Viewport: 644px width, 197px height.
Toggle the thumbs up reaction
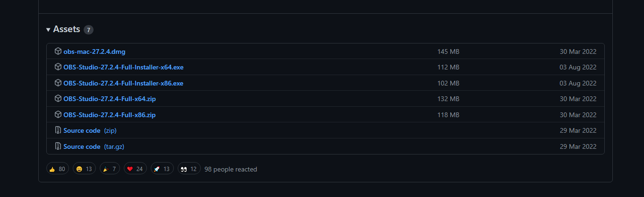(58, 169)
